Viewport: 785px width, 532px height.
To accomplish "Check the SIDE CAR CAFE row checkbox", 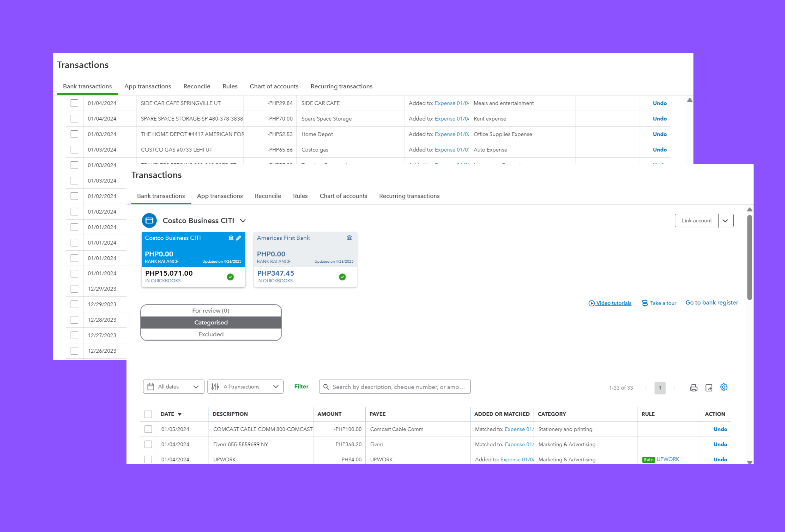I will (74, 103).
